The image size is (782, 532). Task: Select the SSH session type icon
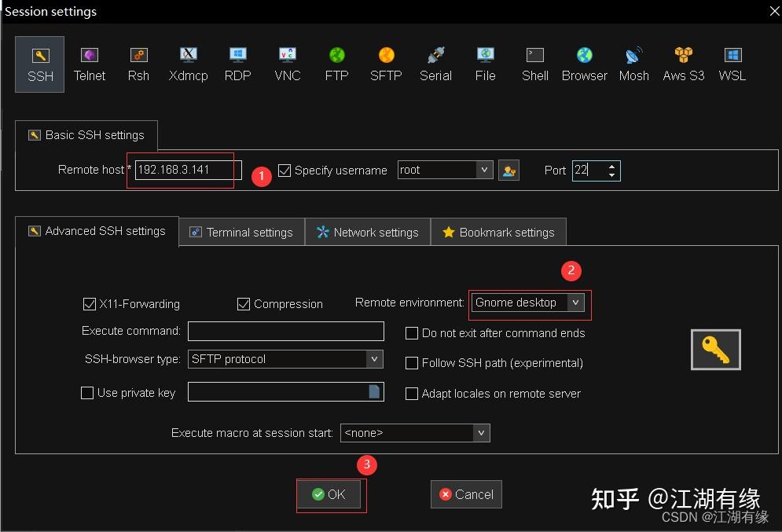click(40, 64)
